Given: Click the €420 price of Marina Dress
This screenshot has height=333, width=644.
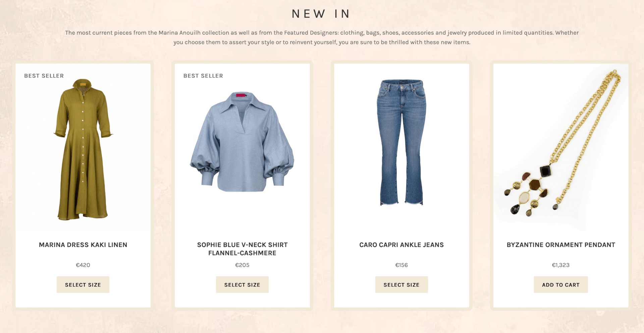Looking at the screenshot, I should click(x=83, y=265).
